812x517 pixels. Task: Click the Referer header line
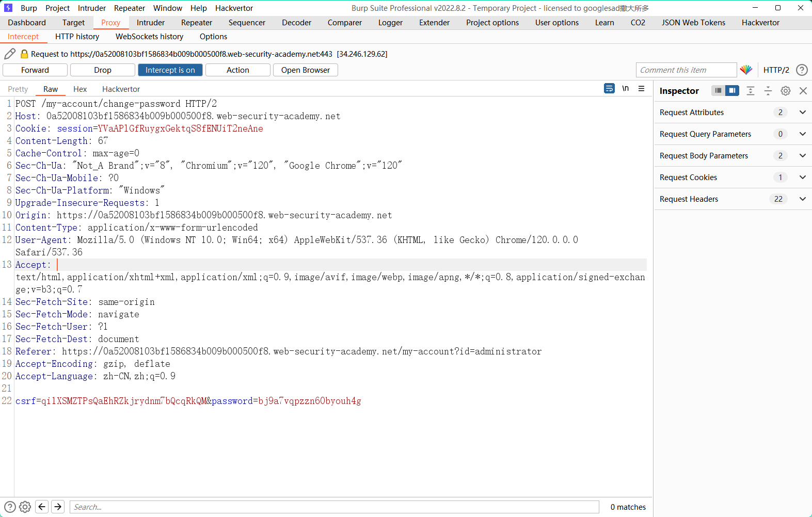(279, 351)
